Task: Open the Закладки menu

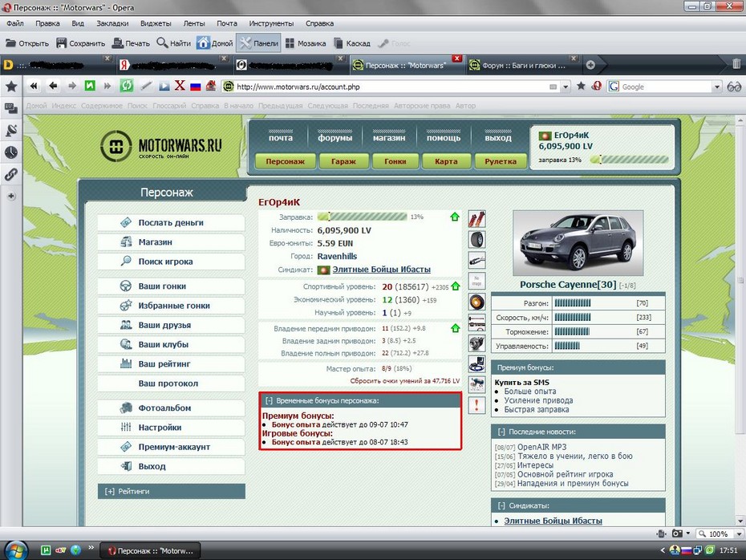Action: 112,23
